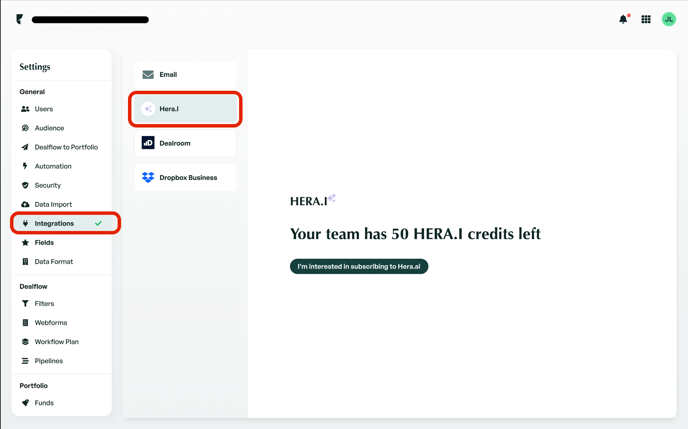This screenshot has width=688, height=429.
Task: Click the Email envelope icon
Action: click(x=148, y=75)
